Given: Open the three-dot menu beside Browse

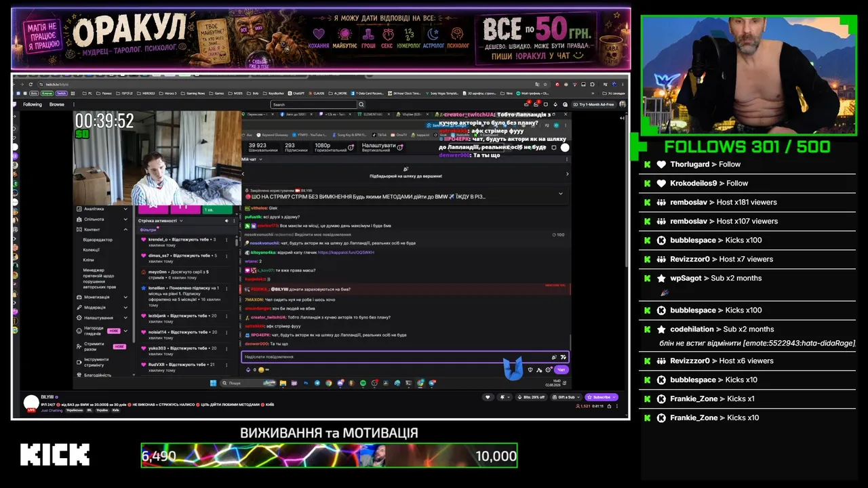Looking at the screenshot, I should click(x=73, y=104).
